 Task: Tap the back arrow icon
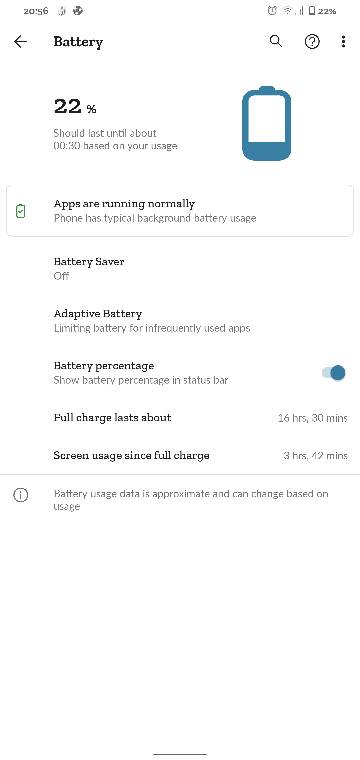(20, 42)
